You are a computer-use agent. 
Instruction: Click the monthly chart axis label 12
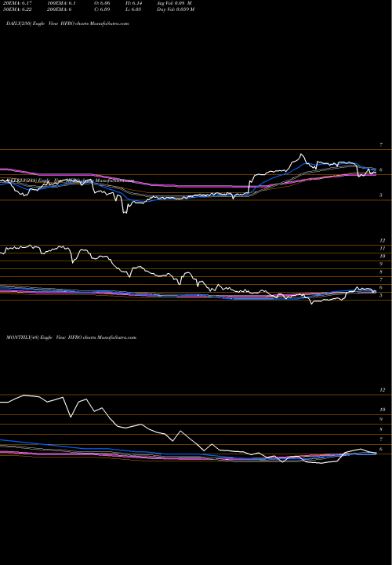click(x=383, y=390)
